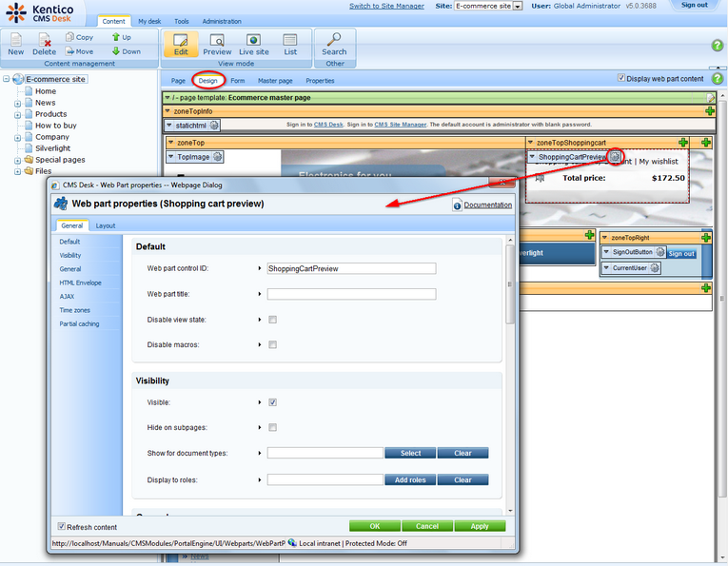
Task: Click the Web part title field
Action: (x=351, y=294)
